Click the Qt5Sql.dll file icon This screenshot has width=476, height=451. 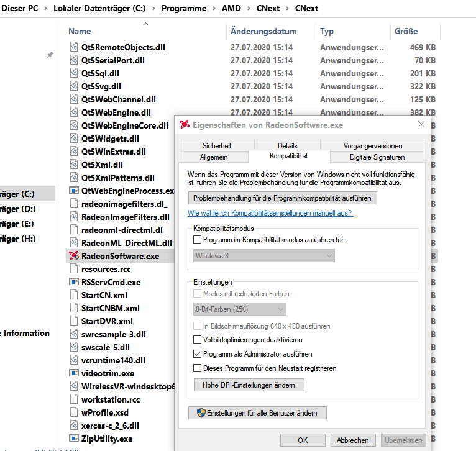click(x=74, y=73)
